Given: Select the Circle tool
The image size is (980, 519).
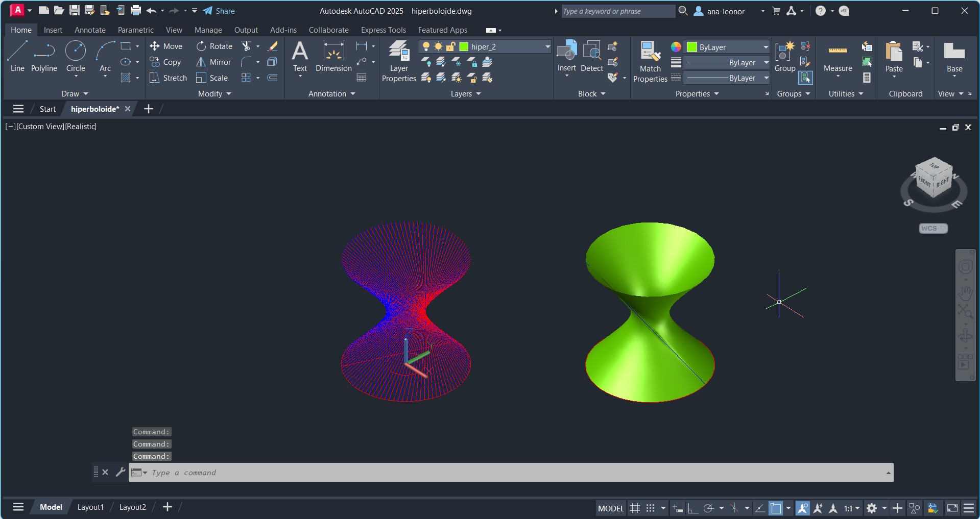Looking at the screenshot, I should coord(76,56).
